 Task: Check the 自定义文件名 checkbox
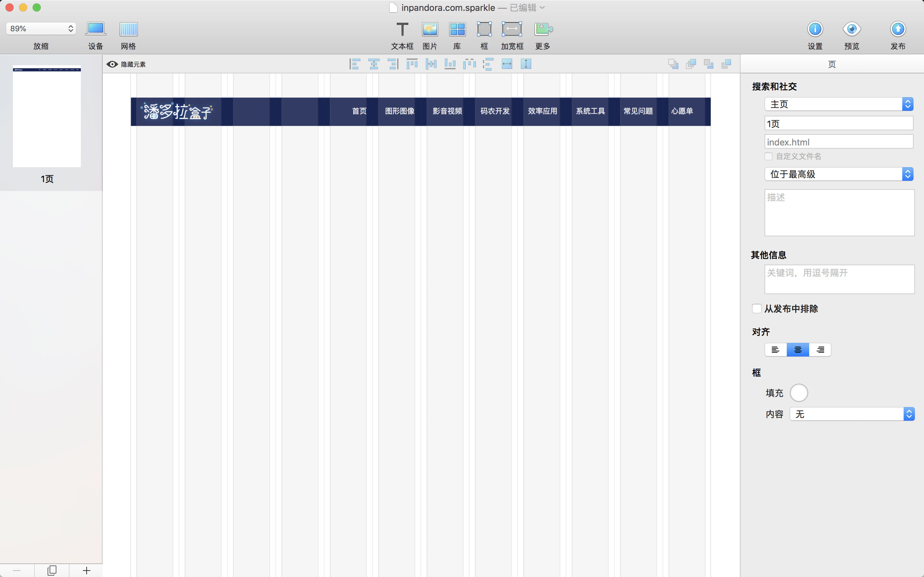[x=768, y=156]
